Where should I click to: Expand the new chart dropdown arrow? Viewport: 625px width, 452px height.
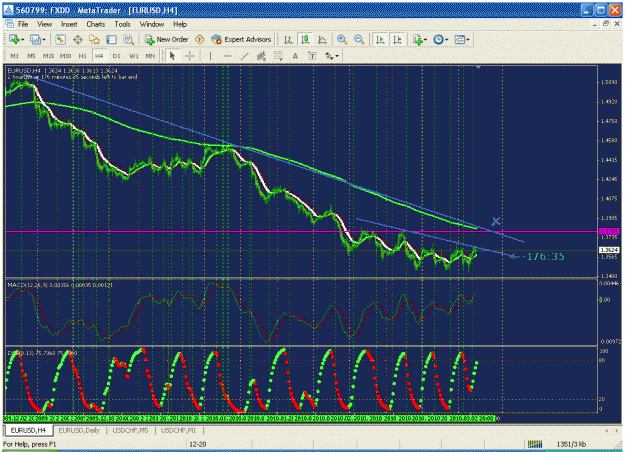(23, 39)
